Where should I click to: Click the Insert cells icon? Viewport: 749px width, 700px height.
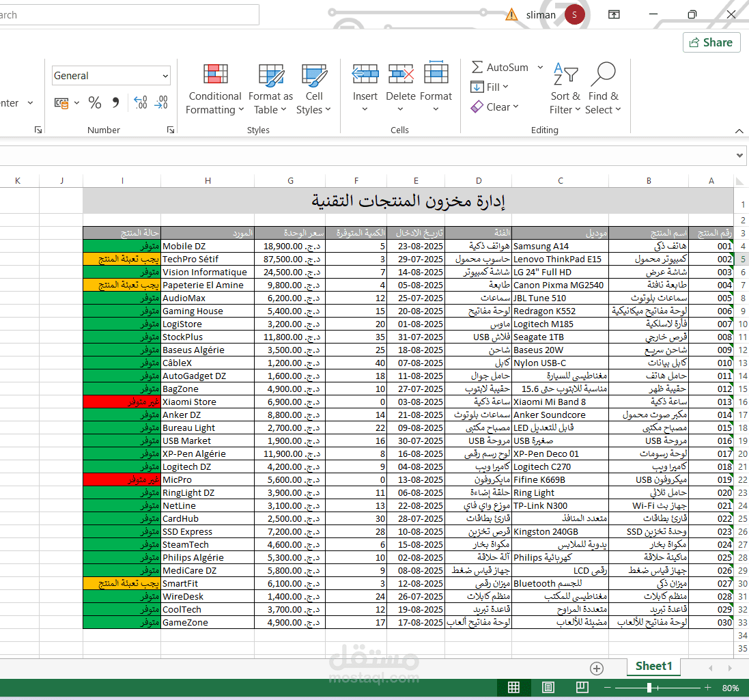[365, 74]
